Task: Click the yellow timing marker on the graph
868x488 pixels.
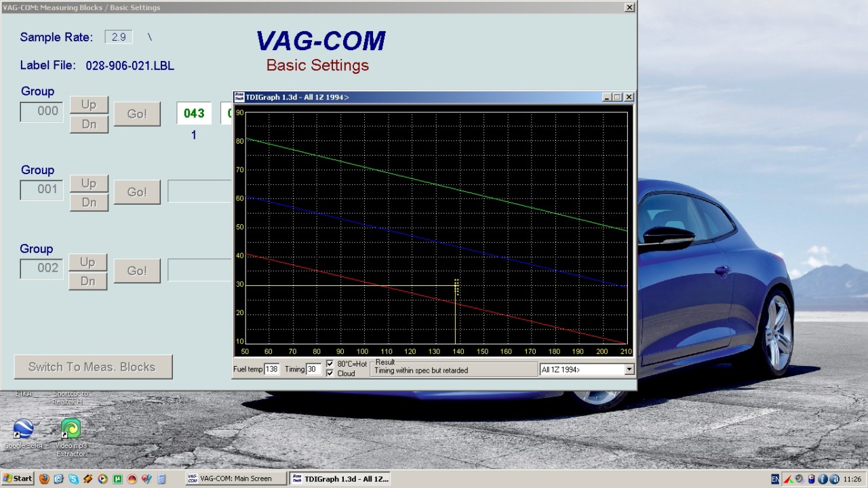Action: click(456, 286)
